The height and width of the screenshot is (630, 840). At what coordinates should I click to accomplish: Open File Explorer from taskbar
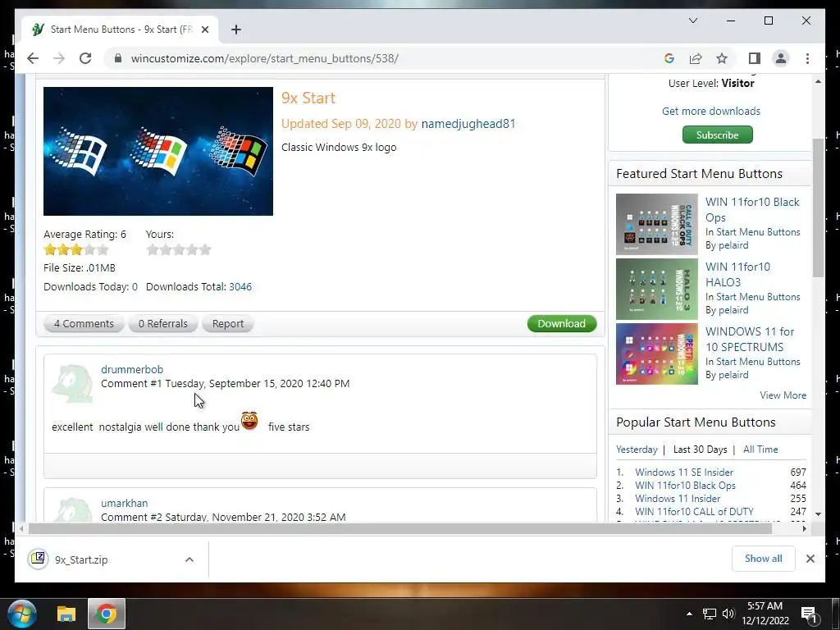tap(66, 614)
